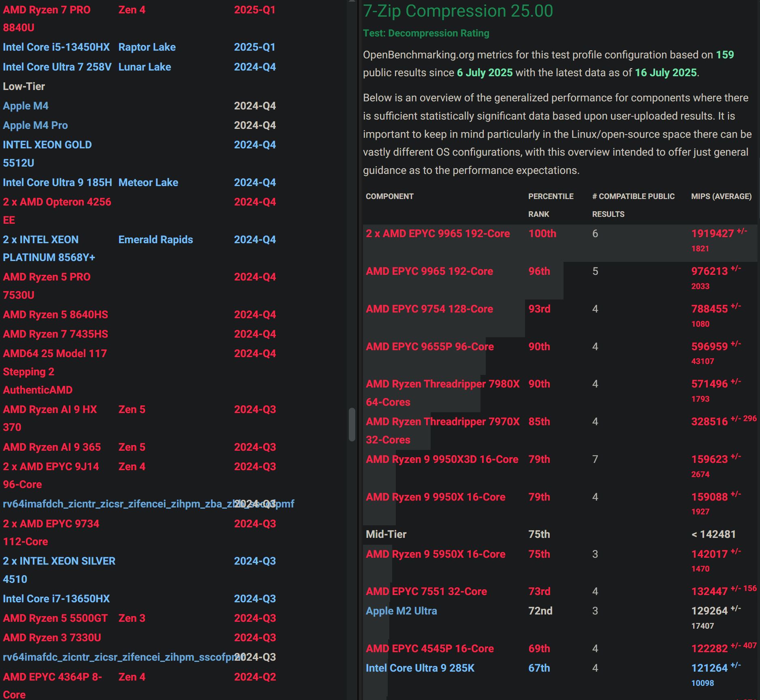The image size is (760, 700).
Task: Click COMPONENT column header
Action: click(390, 196)
